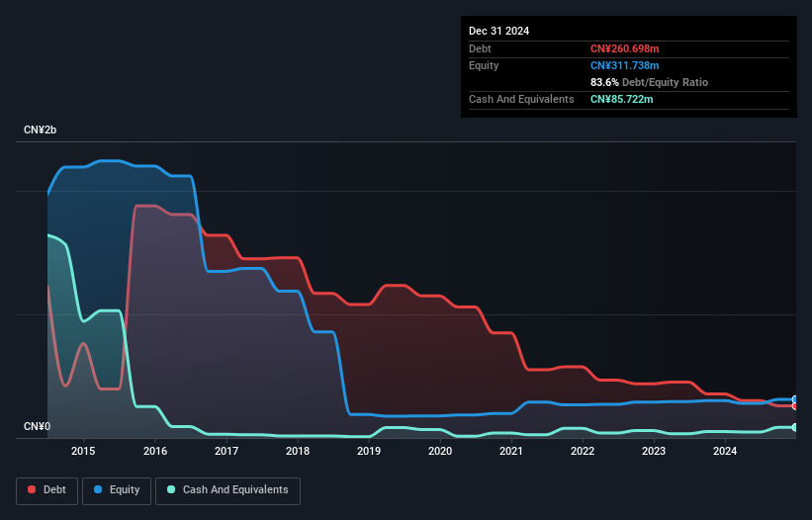Click Cash And Equivalents label in tooltip
Viewport: 812px width, 520px height.
521,99
